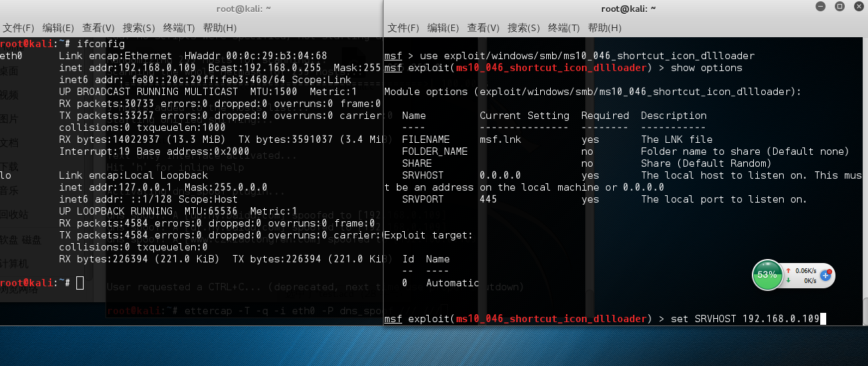This screenshot has width=868, height=366.
Task: Open 搜索(S) menu in left terminal
Action: (x=139, y=28)
